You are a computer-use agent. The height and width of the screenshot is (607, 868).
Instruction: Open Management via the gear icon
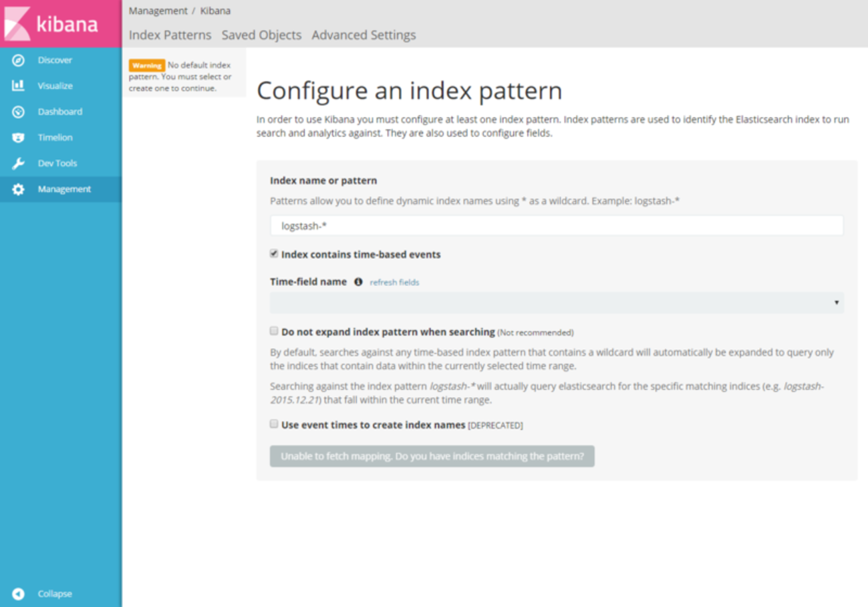pyautogui.click(x=18, y=189)
